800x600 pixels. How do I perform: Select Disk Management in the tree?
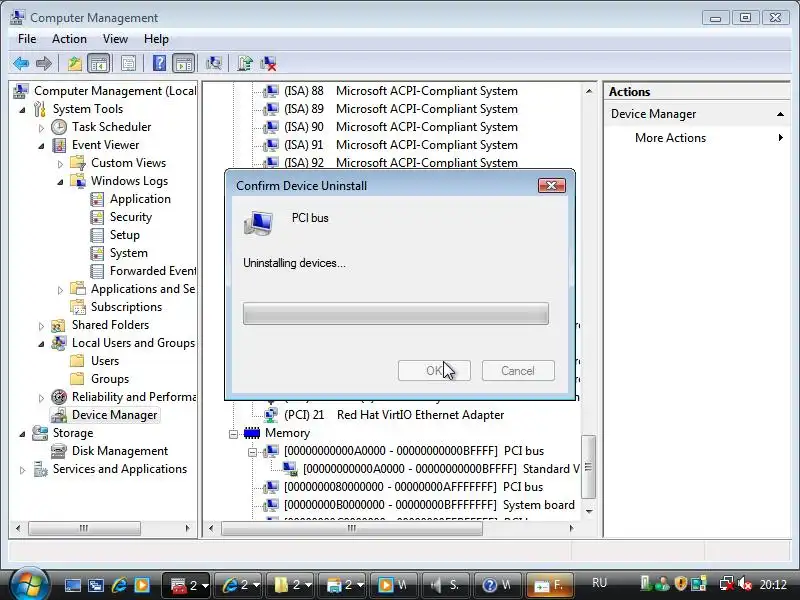(x=119, y=451)
